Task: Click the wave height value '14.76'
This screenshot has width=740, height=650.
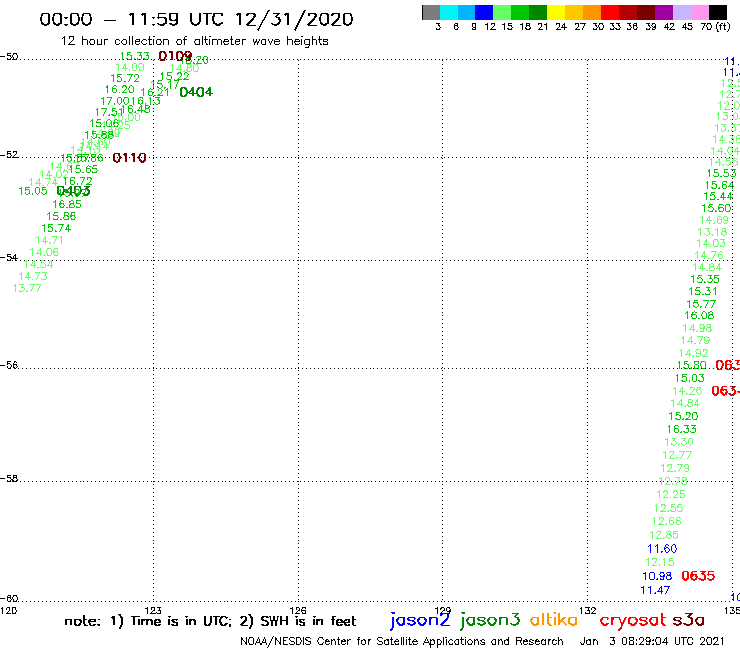Action: [709, 255]
